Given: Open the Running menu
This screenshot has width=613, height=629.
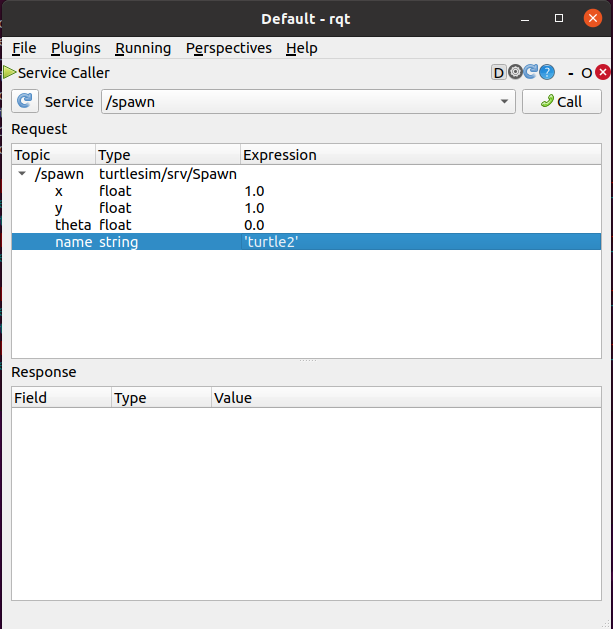Looking at the screenshot, I should coord(143,48).
